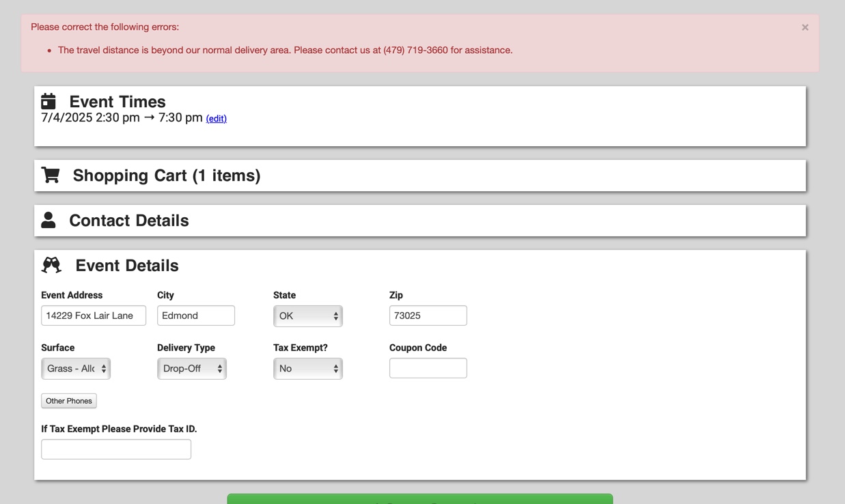Open the Surface dropdown
845x504 pixels.
[76, 369]
